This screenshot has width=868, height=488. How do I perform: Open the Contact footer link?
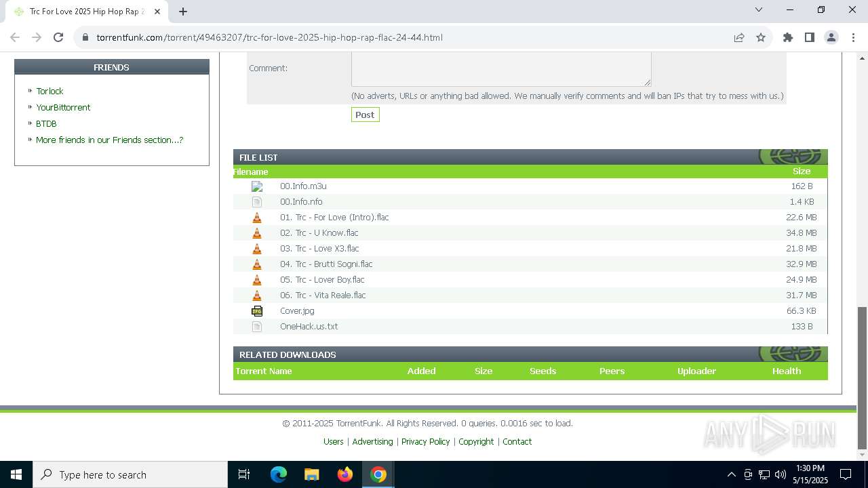coord(517,441)
